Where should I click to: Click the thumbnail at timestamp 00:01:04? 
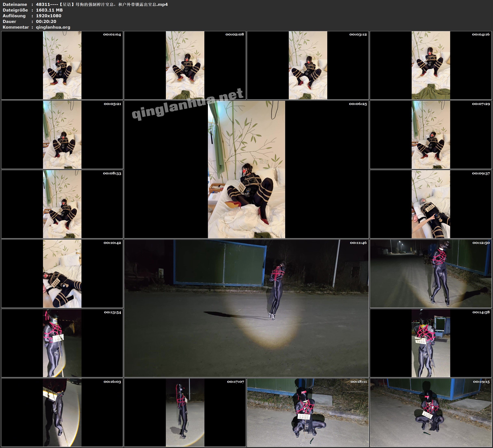coord(62,65)
